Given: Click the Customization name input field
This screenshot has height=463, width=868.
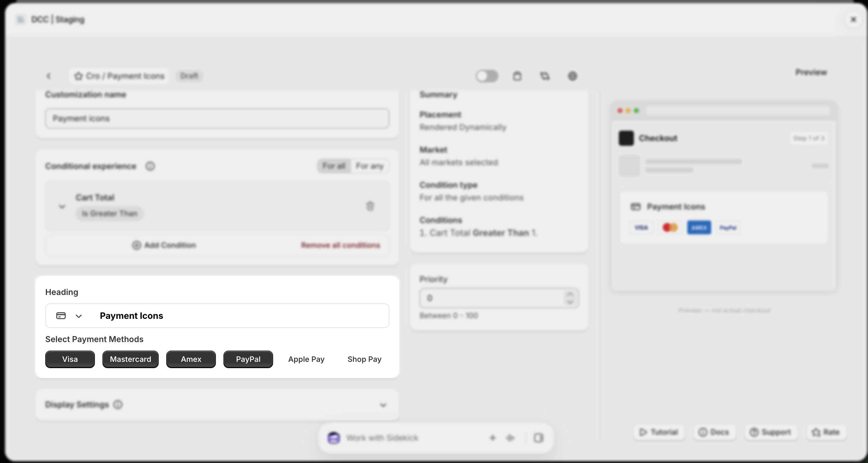Looking at the screenshot, I should [217, 118].
